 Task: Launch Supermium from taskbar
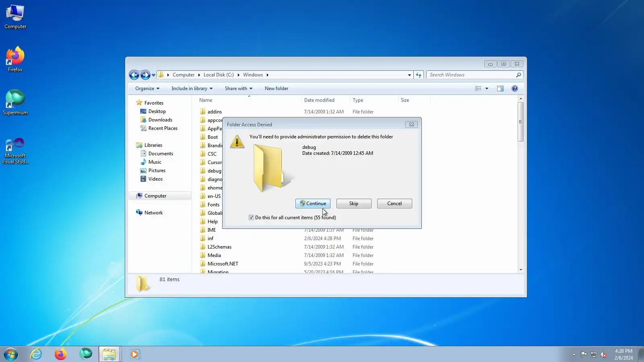tap(85, 354)
